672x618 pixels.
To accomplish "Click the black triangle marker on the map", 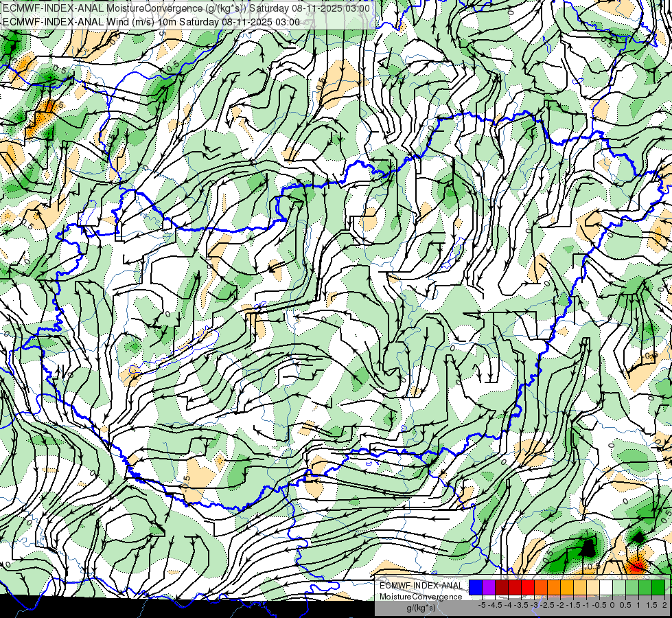I will tap(588, 548).
